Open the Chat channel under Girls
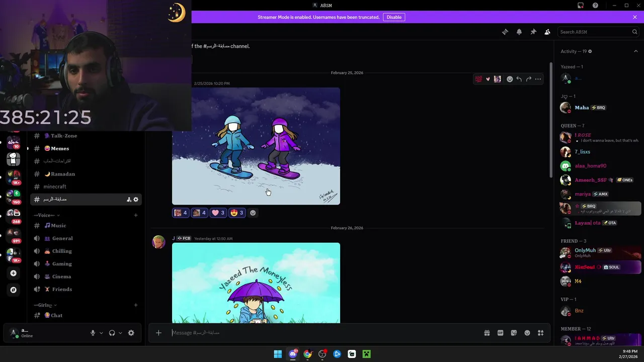Screen dimensions: 644x362 pyautogui.click(x=86, y=315)
